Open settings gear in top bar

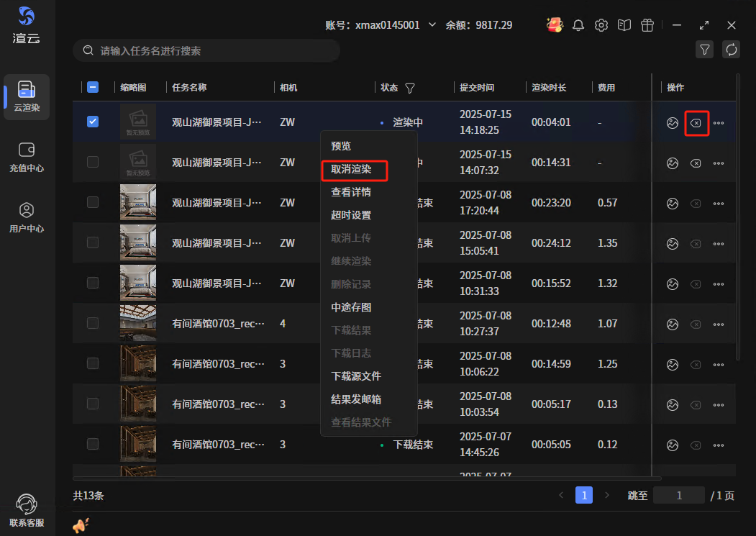pyautogui.click(x=601, y=25)
